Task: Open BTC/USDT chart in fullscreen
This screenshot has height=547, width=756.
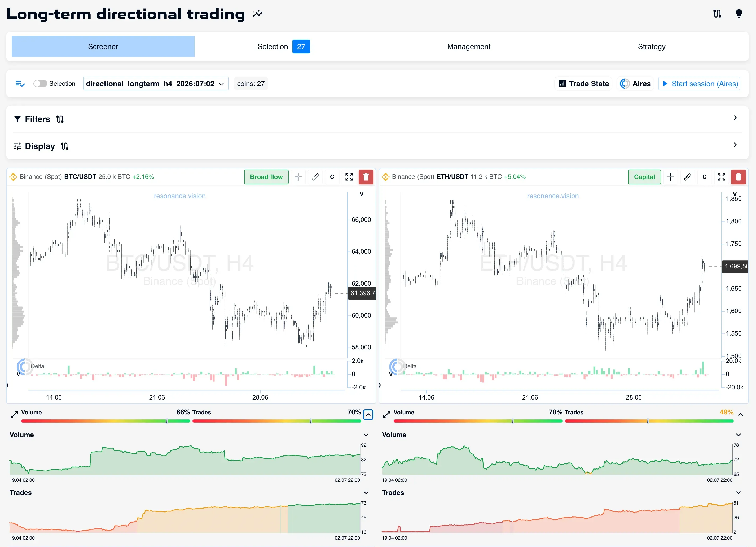Action: click(349, 177)
